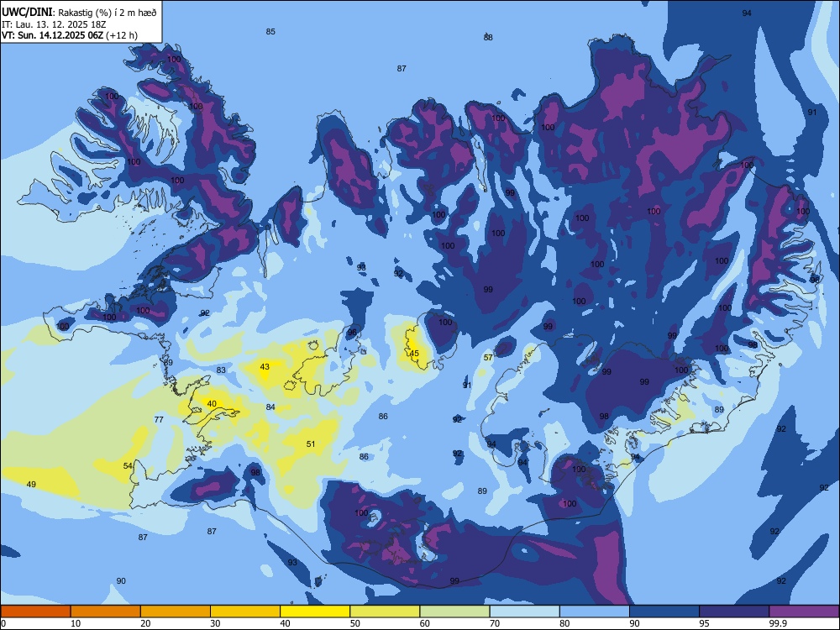
Task: Click the legend tick label '60'
Action: point(425,623)
